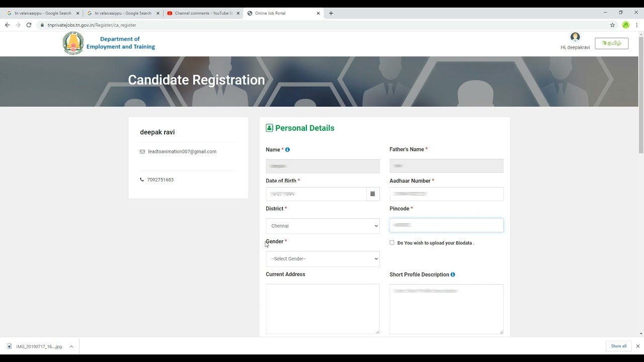Switch to the Channel comments YouTube tab

click(x=203, y=13)
